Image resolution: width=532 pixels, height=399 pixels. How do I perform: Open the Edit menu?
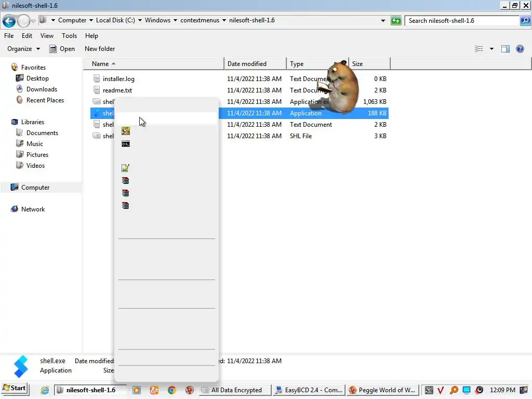click(27, 36)
